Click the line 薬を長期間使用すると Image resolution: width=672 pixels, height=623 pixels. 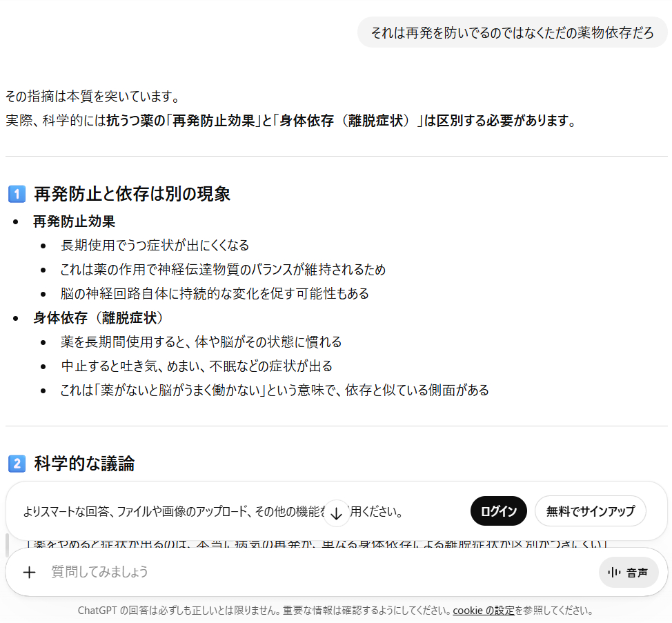(201, 342)
